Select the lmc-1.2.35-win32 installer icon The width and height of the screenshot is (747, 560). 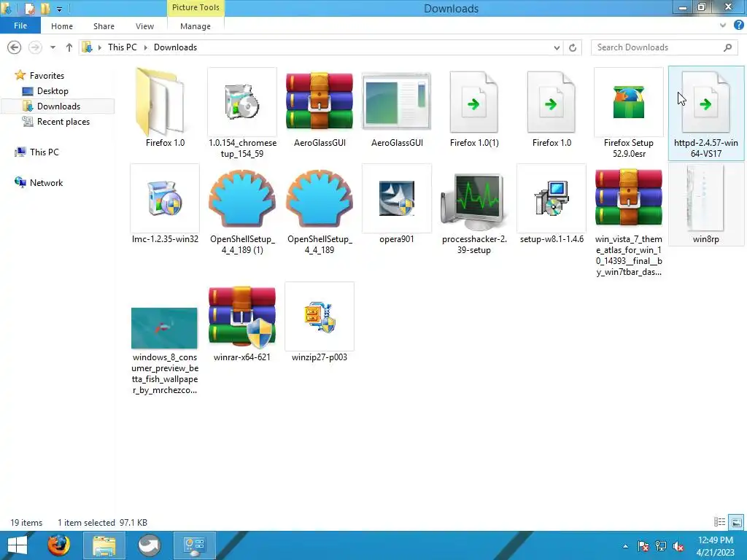tap(165, 198)
